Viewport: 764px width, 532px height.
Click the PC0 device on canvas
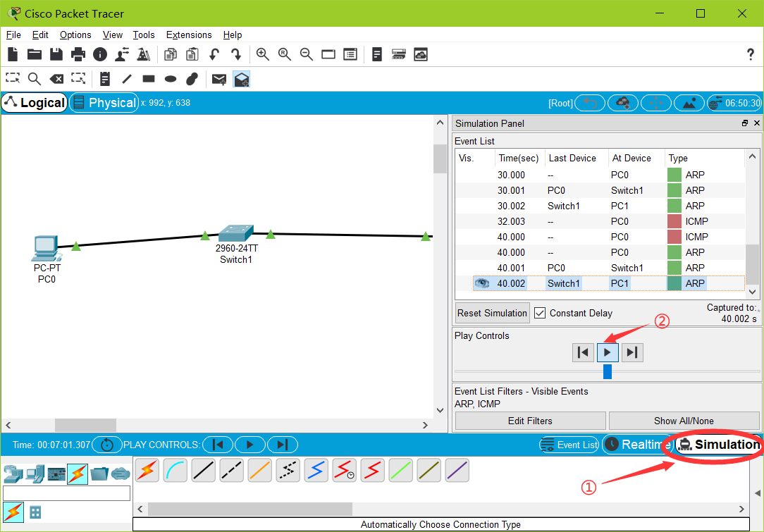click(x=45, y=249)
